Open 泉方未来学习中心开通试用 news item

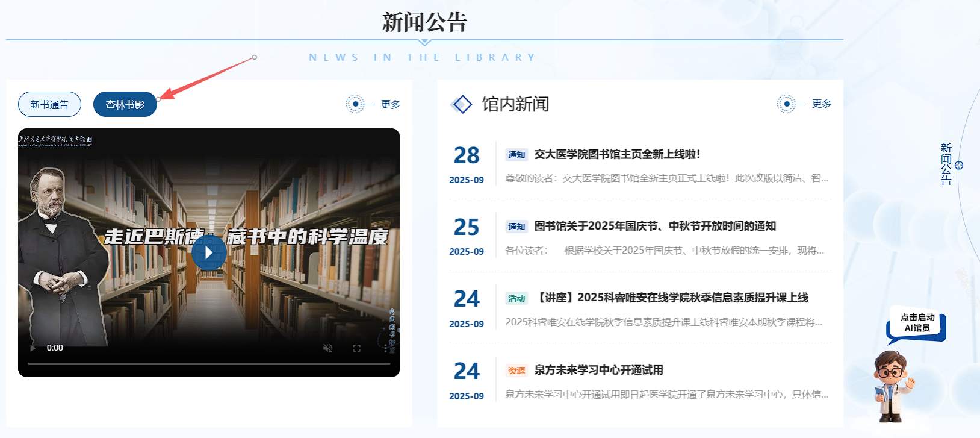coord(598,370)
